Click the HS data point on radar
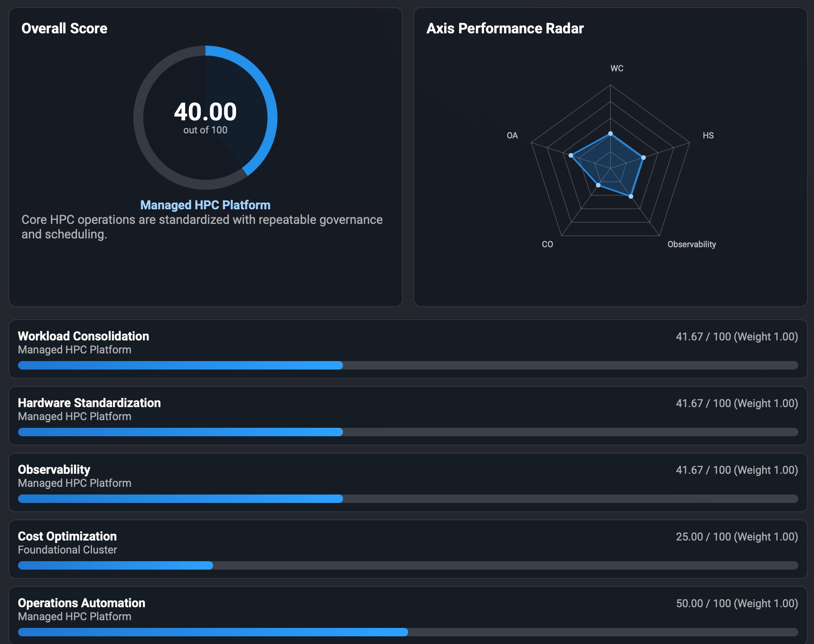The height and width of the screenshot is (644, 814). pyautogui.click(x=643, y=158)
